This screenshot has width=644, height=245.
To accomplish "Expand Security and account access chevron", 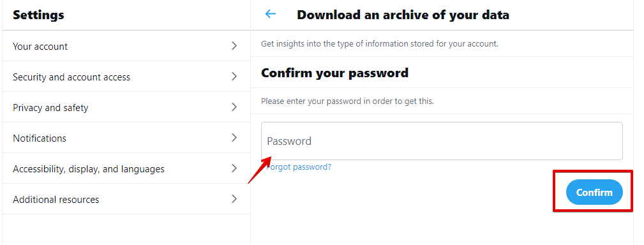I will click(234, 77).
